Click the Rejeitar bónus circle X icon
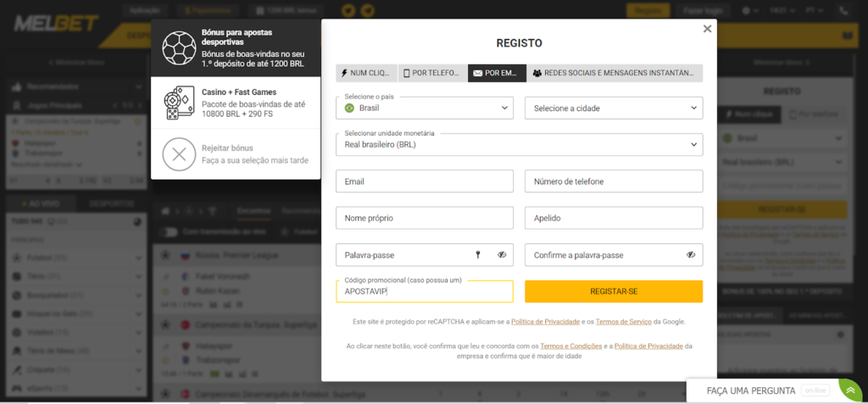 click(x=179, y=154)
